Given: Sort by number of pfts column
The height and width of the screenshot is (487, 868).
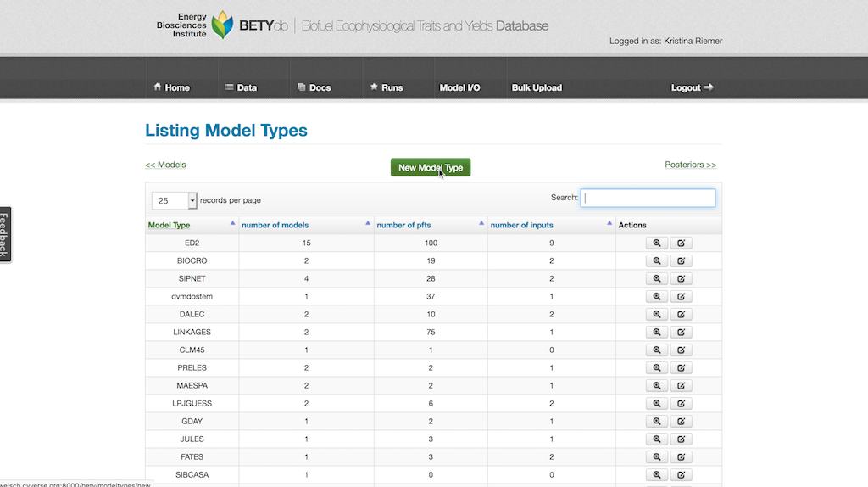Looking at the screenshot, I should point(403,225).
